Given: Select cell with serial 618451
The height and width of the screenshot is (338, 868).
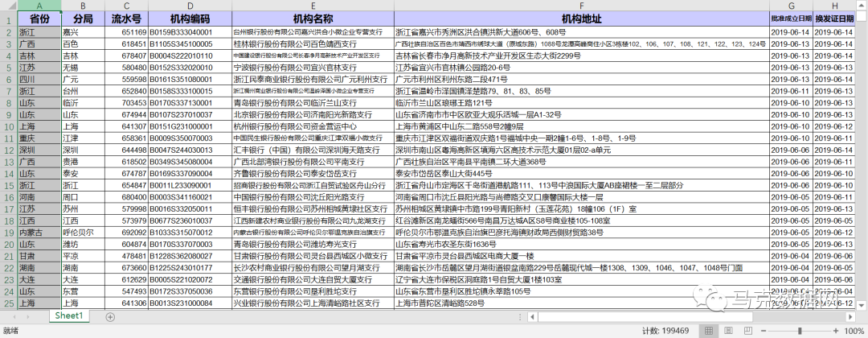Looking at the screenshot, I should click(126, 44).
